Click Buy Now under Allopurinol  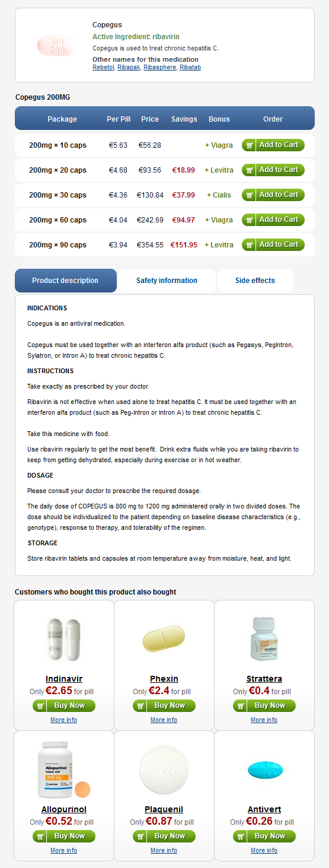click(64, 836)
